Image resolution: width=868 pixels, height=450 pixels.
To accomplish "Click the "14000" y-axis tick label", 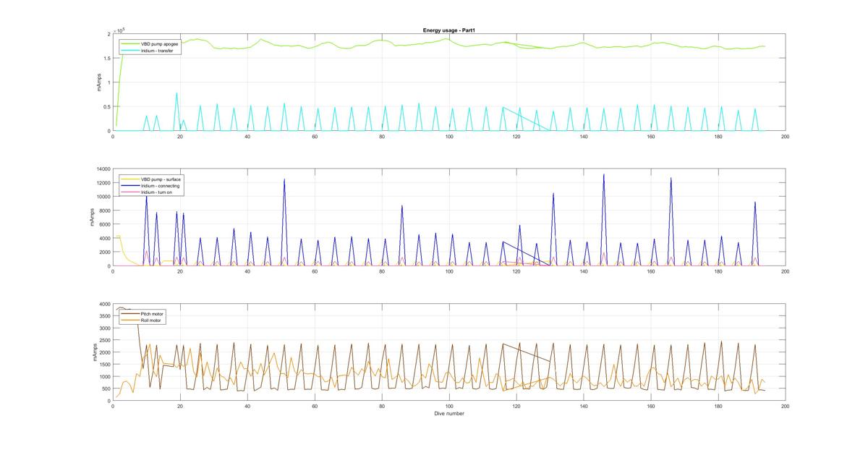I will point(102,169).
